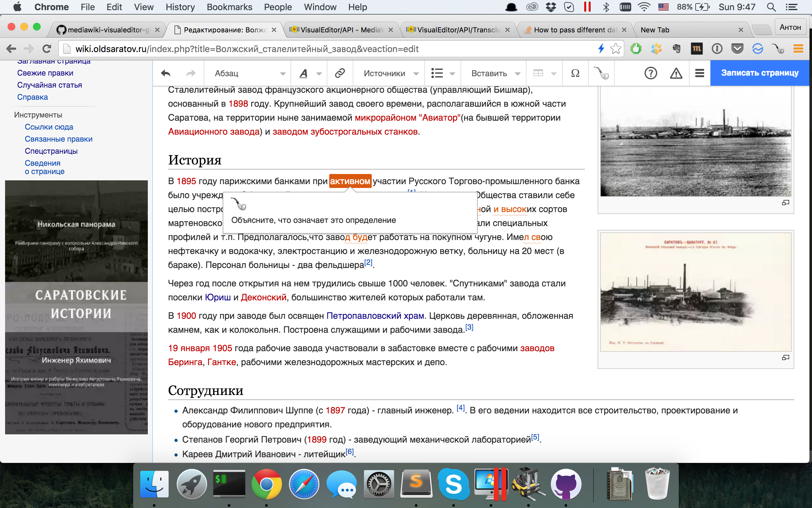Click footnote reference [4] after главный инженер
Screen dimensions: 812x508
coord(461,408)
